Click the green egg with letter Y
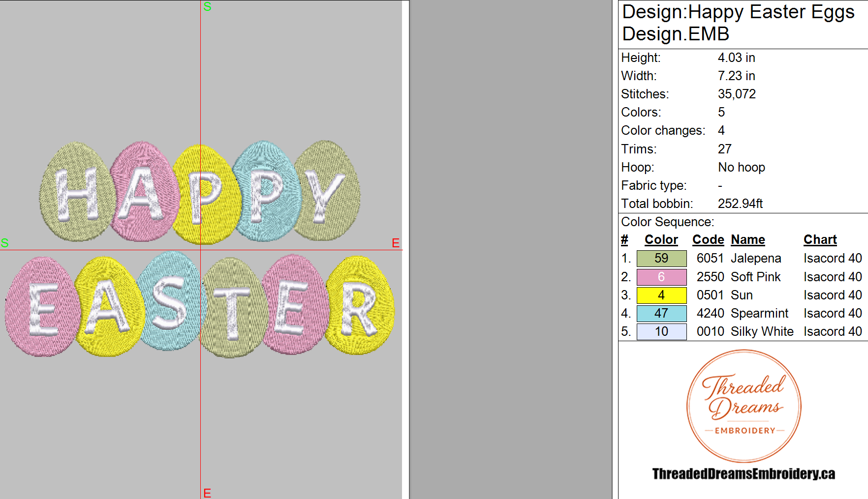 [327, 190]
